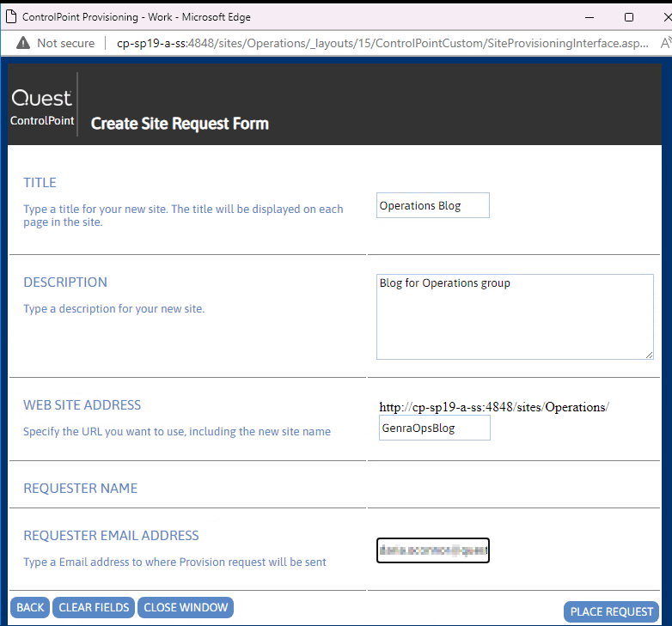Image resolution: width=672 pixels, height=626 pixels.
Task: Click inside the Description text area
Action: coord(514,316)
